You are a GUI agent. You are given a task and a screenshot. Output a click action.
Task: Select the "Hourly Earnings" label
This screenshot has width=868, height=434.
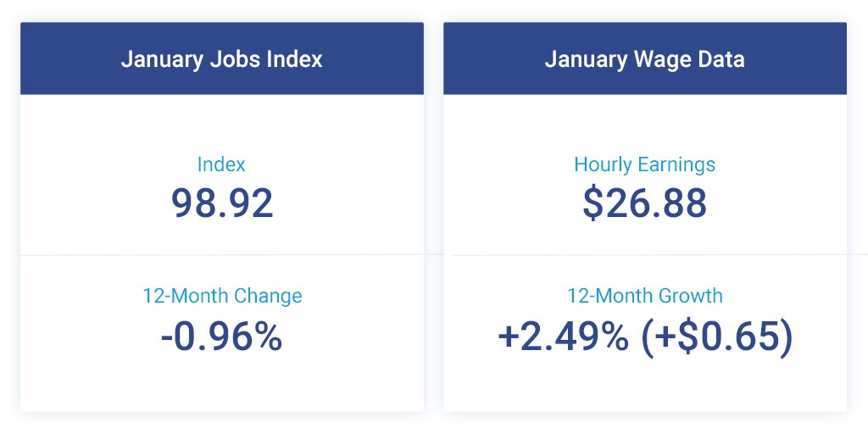[644, 164]
